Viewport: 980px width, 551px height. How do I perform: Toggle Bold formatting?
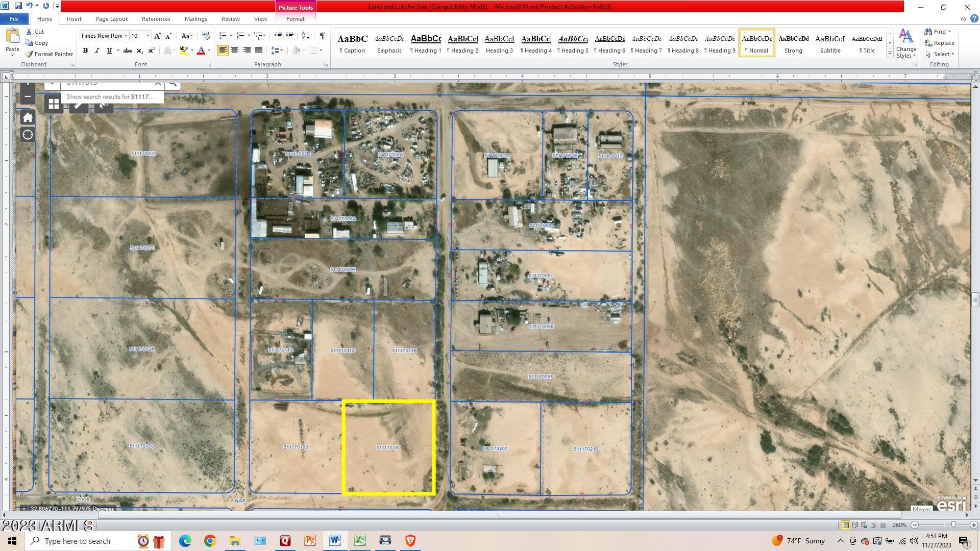(85, 51)
